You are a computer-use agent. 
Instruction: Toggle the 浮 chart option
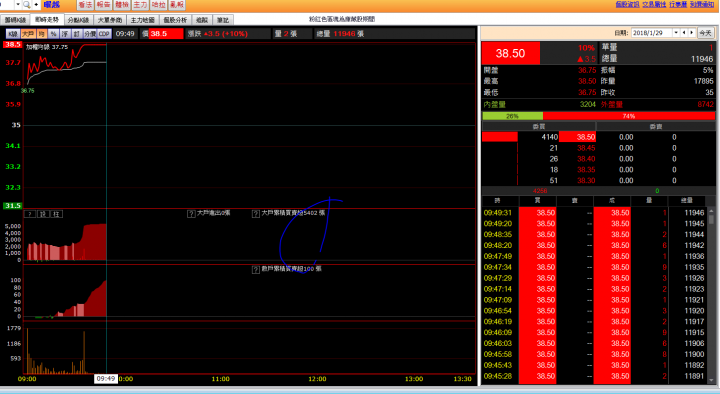tap(65, 34)
